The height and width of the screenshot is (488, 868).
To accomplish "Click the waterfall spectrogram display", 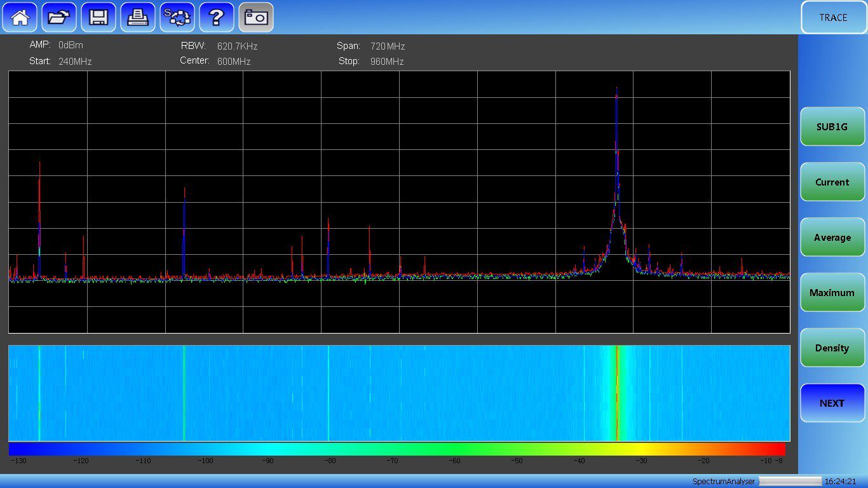I will [399, 393].
